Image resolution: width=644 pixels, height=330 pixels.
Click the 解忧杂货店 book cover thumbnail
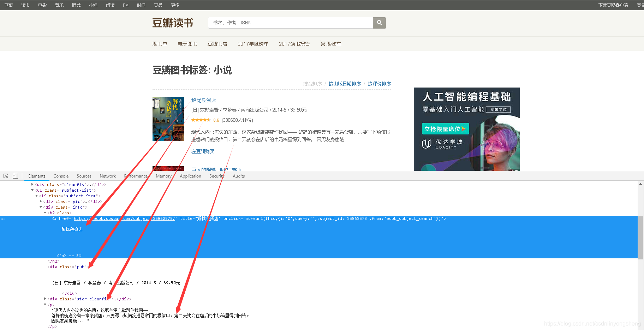point(168,119)
